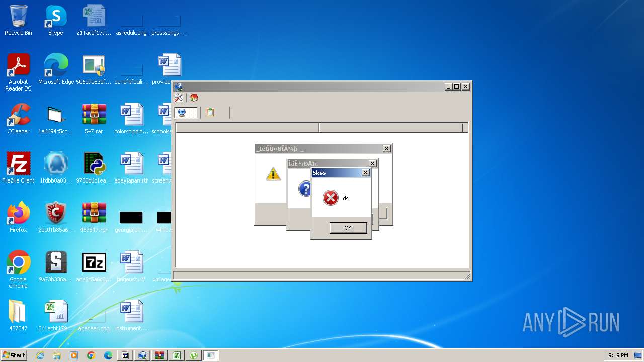The height and width of the screenshot is (362, 644).
Task: Select the clipboard toolbar button
Action: coord(210,112)
